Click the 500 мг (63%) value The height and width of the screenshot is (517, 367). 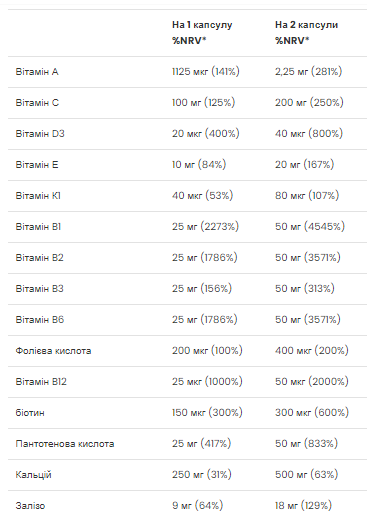307,474
